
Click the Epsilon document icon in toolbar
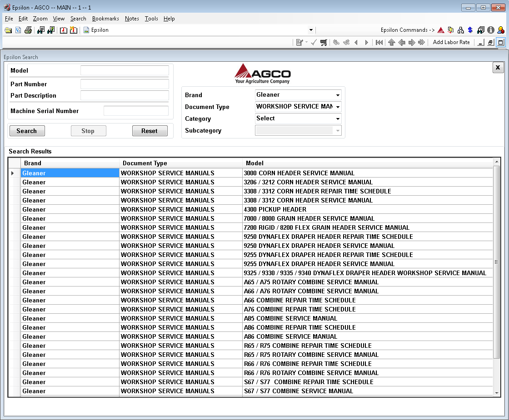[x=86, y=30]
